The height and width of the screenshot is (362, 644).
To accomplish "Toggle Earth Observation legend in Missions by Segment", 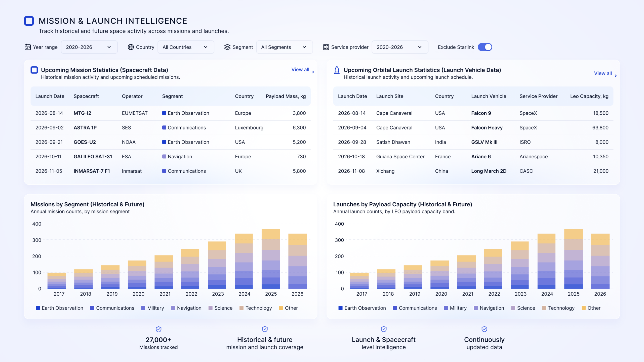I will pyautogui.click(x=59, y=308).
